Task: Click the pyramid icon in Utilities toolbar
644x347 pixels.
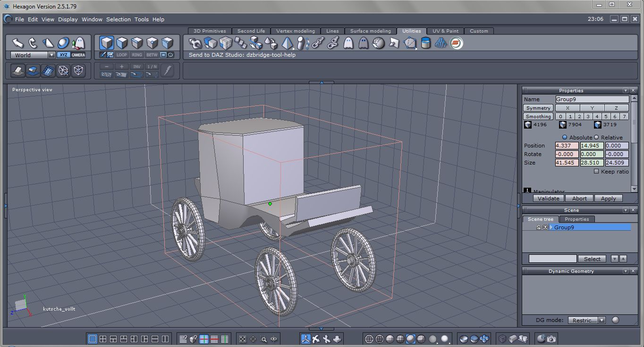Action: (287, 43)
